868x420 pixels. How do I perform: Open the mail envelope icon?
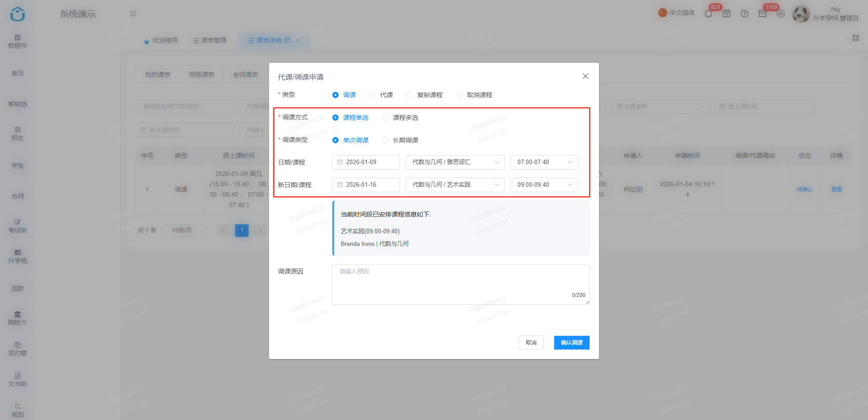[763, 14]
